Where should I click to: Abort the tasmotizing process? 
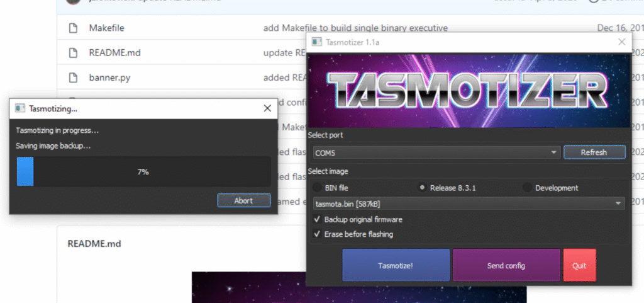tap(243, 201)
